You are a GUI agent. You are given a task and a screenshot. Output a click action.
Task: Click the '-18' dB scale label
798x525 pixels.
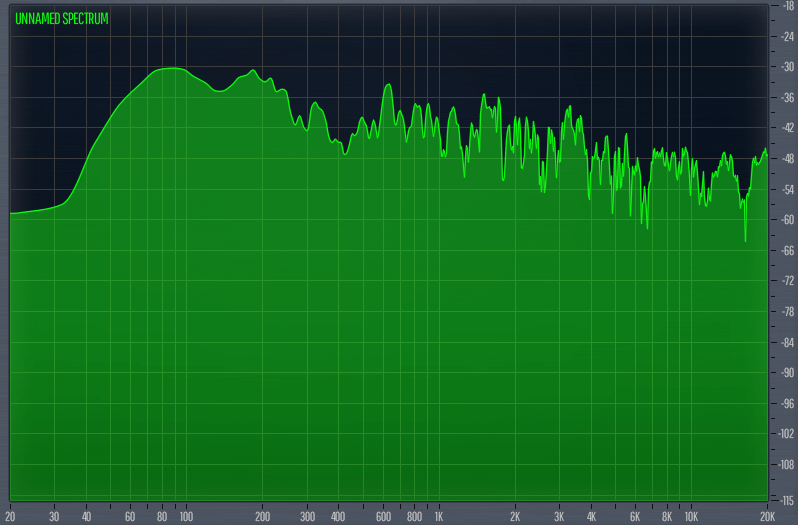tap(787, 6)
